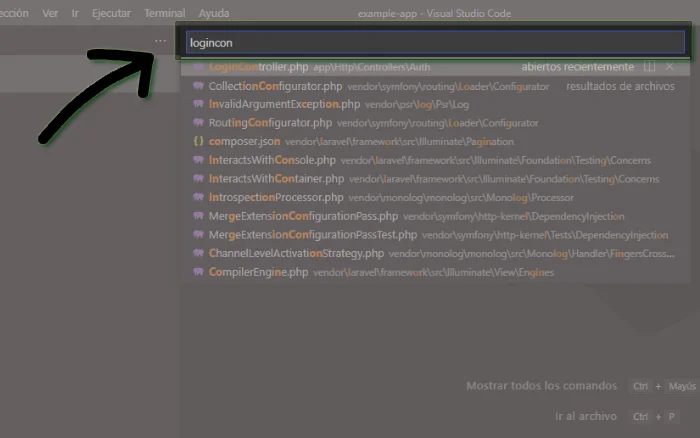
Task: Click PHP icon beside InvalidArgumentException.php
Action: (198, 104)
